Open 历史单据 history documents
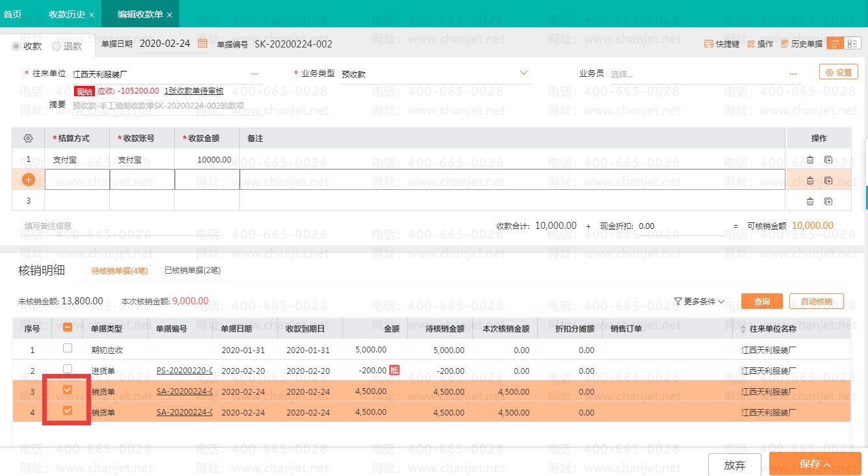 801,44
